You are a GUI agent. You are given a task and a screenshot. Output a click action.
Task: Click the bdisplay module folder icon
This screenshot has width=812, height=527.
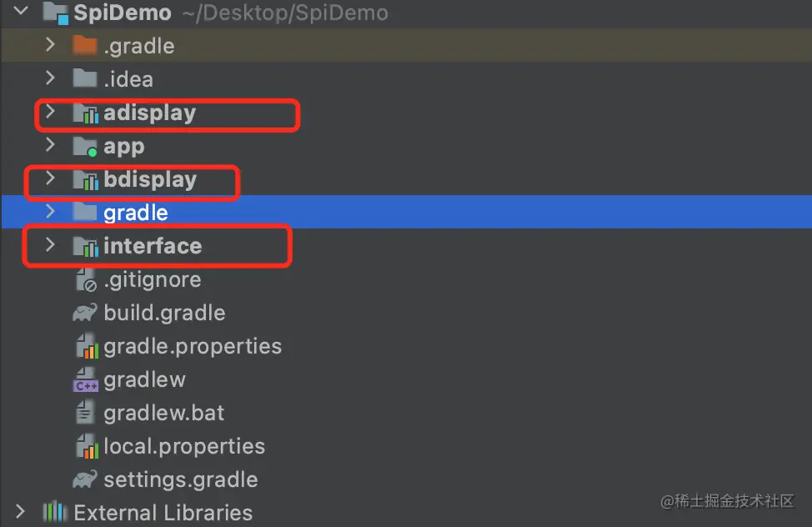click(x=85, y=180)
